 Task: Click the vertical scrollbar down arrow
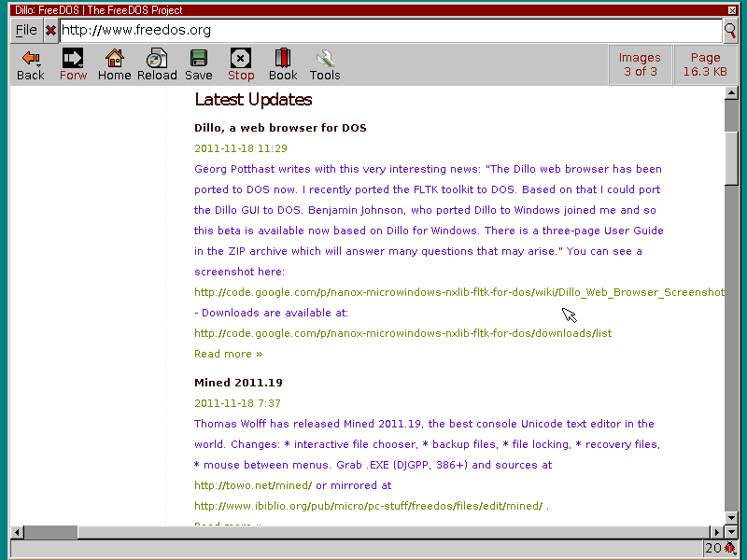point(731,518)
